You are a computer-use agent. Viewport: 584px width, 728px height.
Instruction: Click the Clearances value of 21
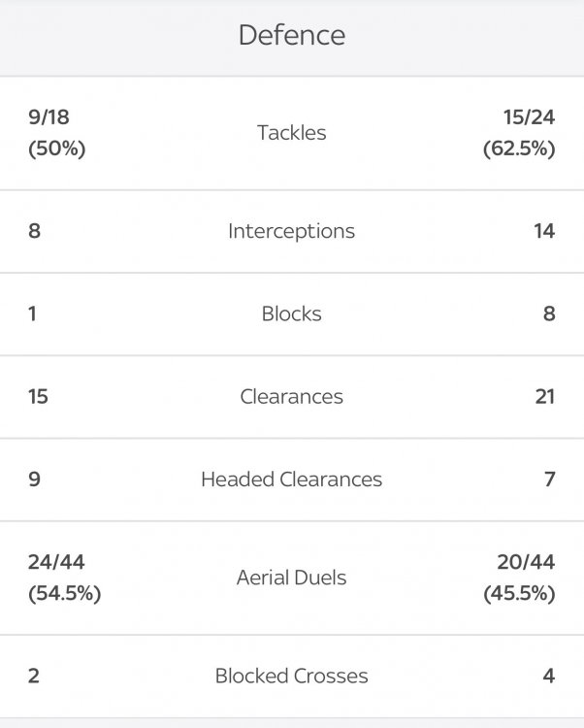coord(544,396)
